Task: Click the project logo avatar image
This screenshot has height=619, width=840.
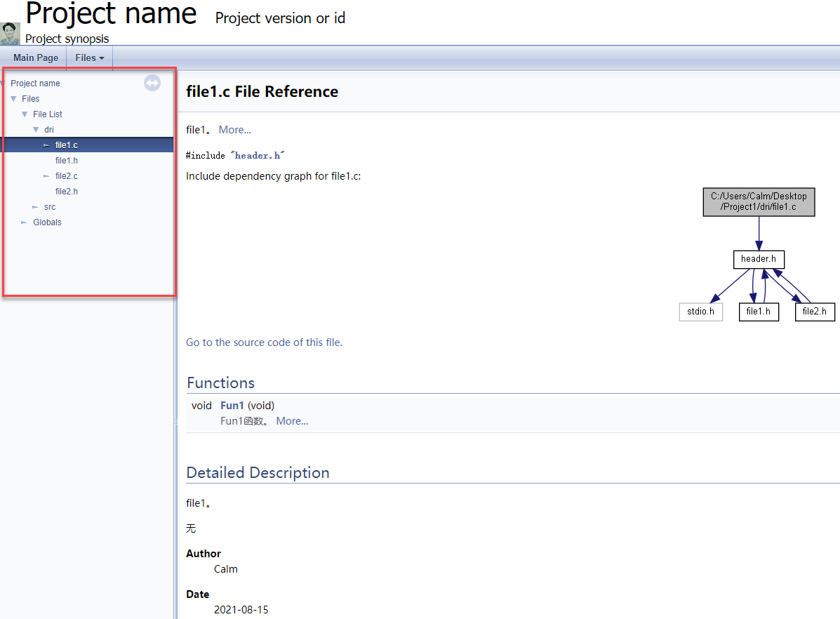Action: point(11,34)
